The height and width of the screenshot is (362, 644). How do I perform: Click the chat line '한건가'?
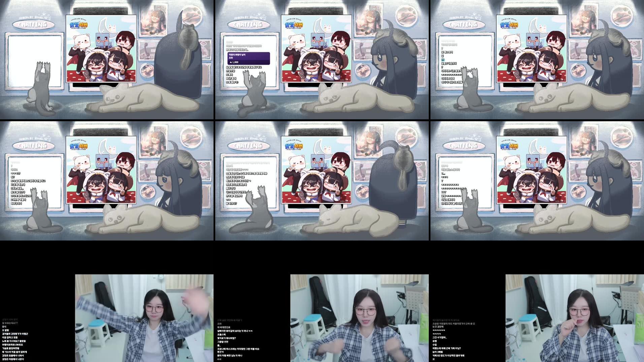click(221, 352)
